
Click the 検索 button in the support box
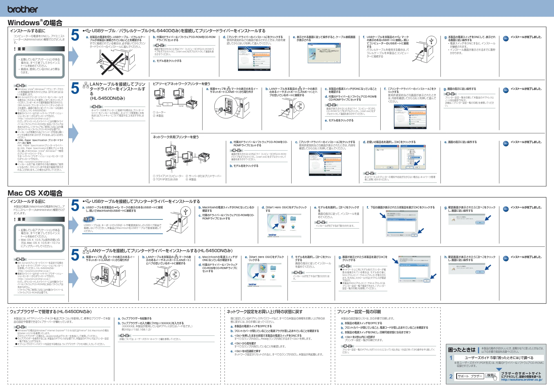490,376
